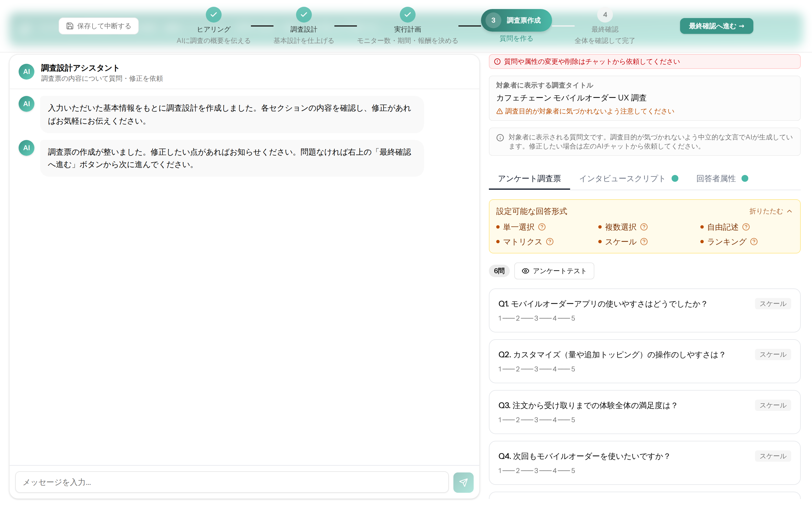Focus the メッセージを入力 chat input field
Viewport: 812px width, 508px height.
pyautogui.click(x=232, y=482)
